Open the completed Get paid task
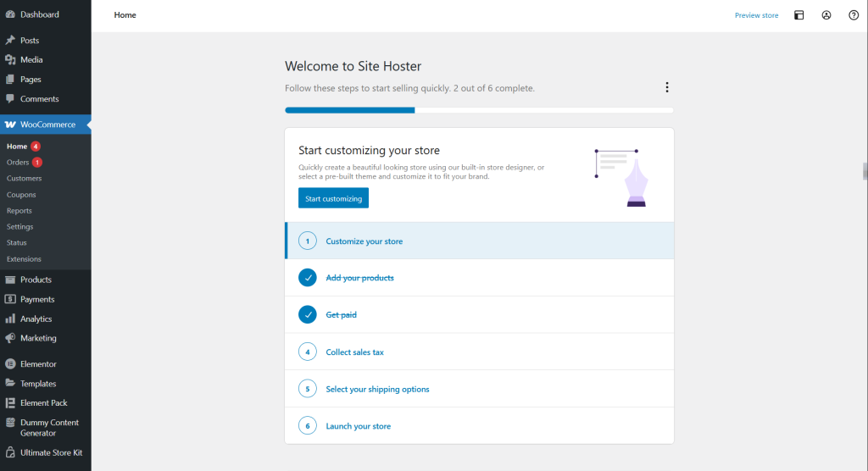Screen dimensions: 868x471 click(480, 314)
